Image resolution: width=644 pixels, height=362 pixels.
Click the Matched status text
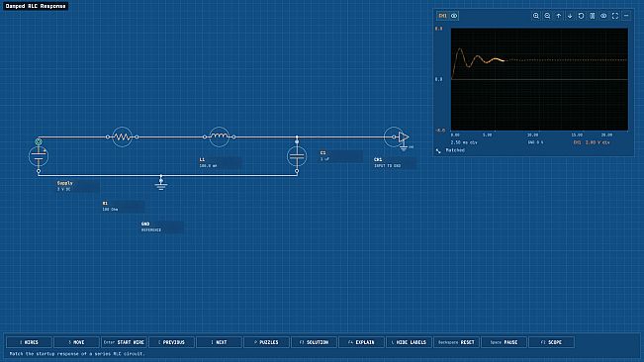455,150
